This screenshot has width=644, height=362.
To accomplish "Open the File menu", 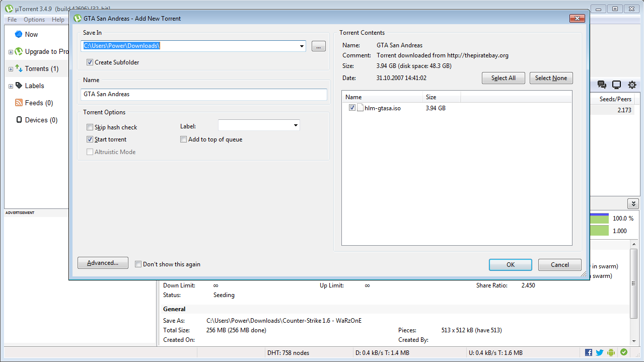I will tap(12, 20).
